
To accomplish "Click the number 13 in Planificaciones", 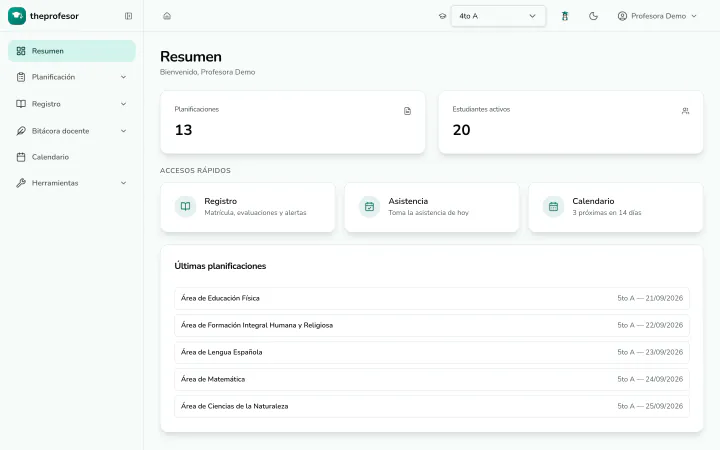I will (183, 130).
